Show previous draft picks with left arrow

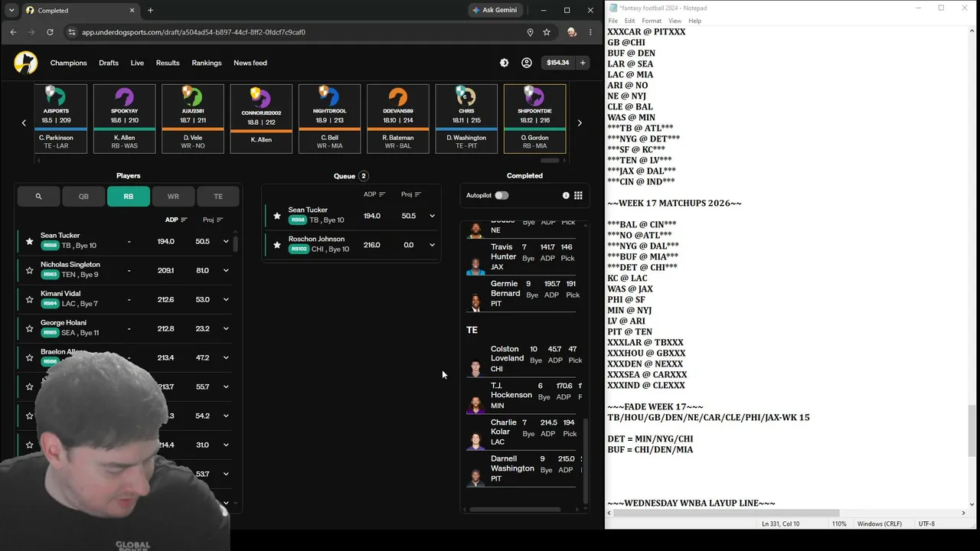(24, 122)
